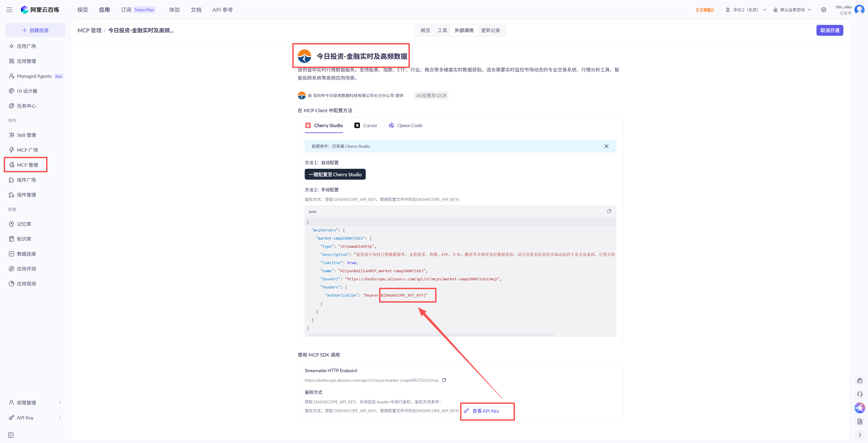Screen dimensions: 868x443
Task: Open the toolbox icon on right edge
Action: [x=860, y=381]
